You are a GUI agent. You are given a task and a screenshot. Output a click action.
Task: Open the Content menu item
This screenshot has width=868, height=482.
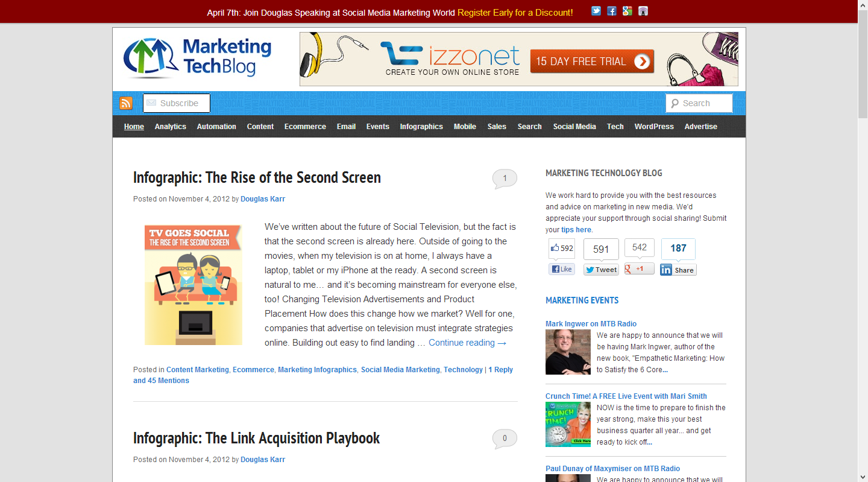[x=260, y=127]
